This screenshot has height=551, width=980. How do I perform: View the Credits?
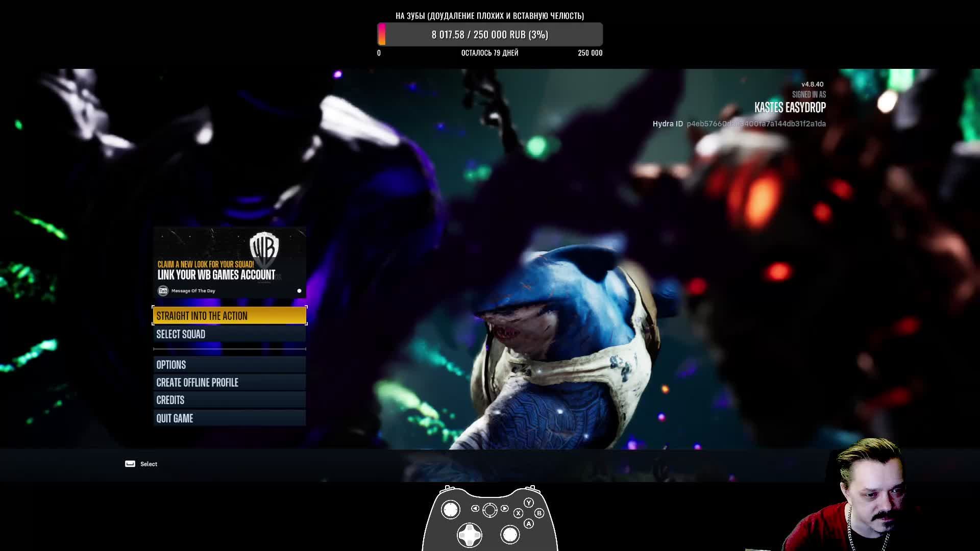pyautogui.click(x=229, y=400)
